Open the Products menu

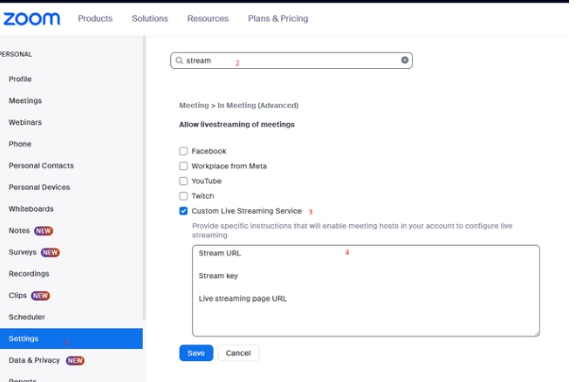coord(95,18)
